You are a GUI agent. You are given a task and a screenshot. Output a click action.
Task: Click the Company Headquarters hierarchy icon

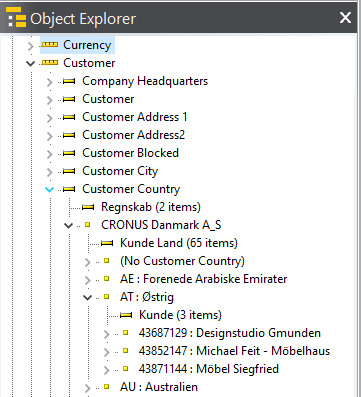[x=69, y=81]
